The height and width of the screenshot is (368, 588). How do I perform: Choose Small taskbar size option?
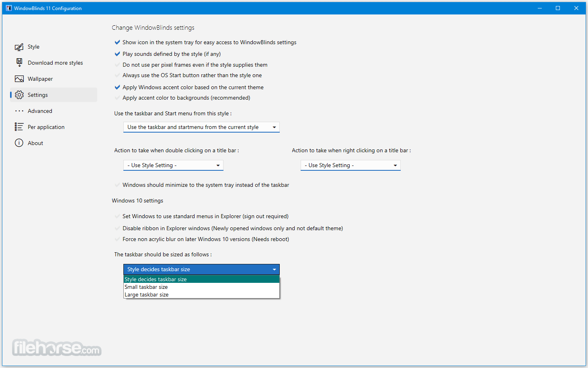coord(201,287)
